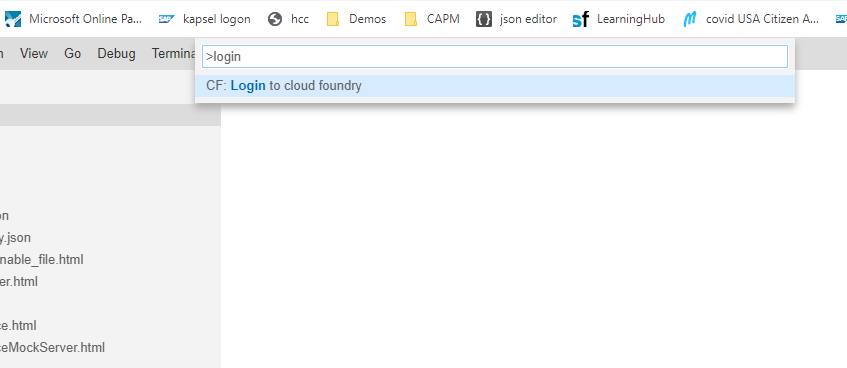Viewport: 847px width, 368px height.
Task: Open the covid USA Citizen bookmark icon
Action: [689, 19]
